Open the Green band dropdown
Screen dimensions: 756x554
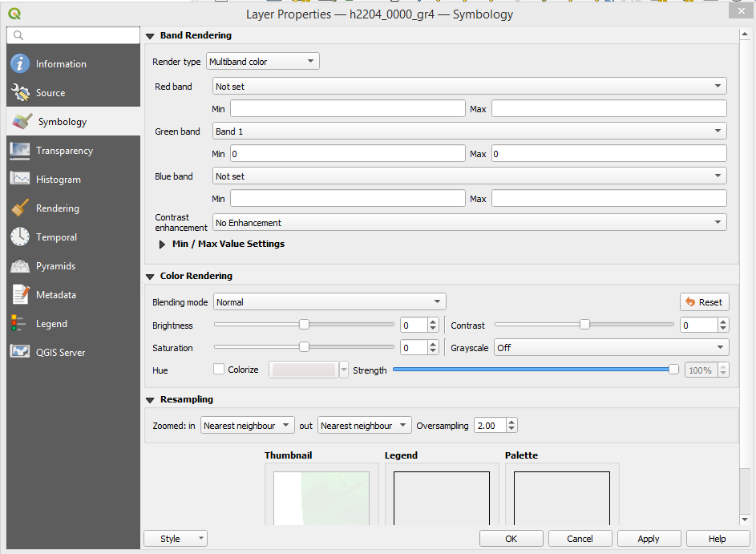[x=469, y=131]
